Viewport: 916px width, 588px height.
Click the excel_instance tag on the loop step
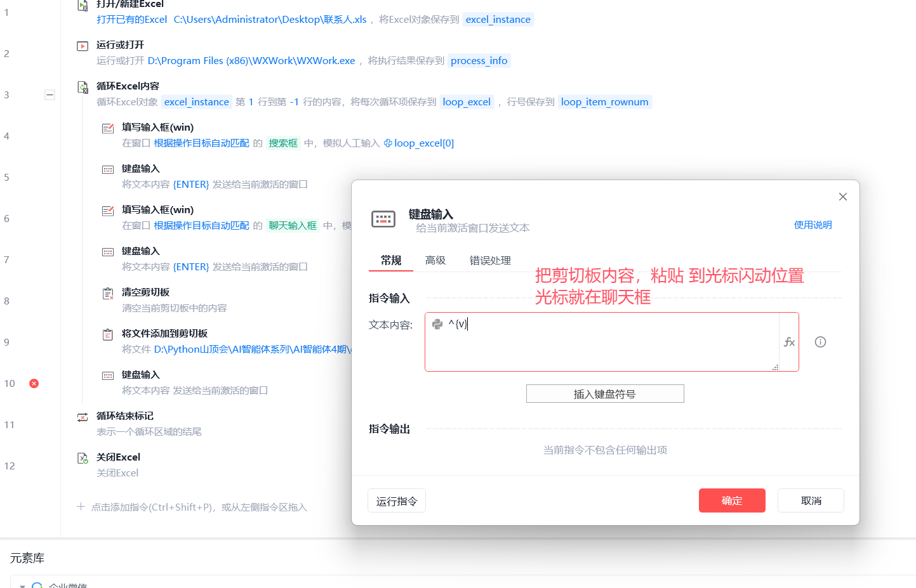tap(197, 101)
